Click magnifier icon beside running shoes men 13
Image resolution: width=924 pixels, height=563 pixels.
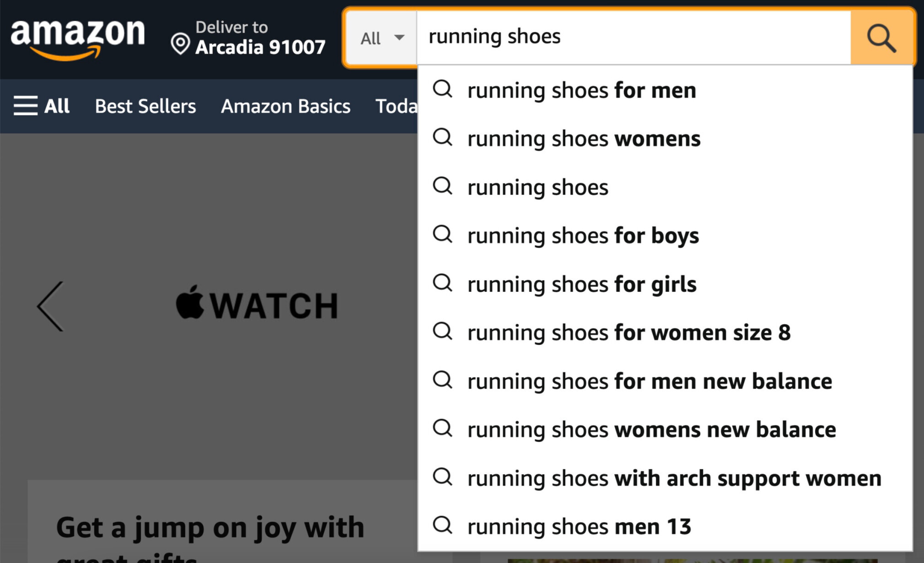pyautogui.click(x=442, y=525)
